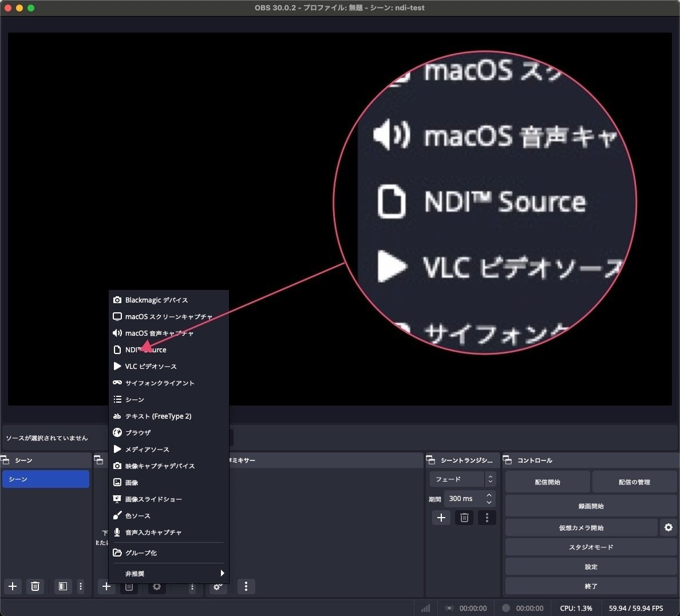Viewport: 680px width, 616px height.
Task: Open source properties with the gear icon
Action: (157, 586)
